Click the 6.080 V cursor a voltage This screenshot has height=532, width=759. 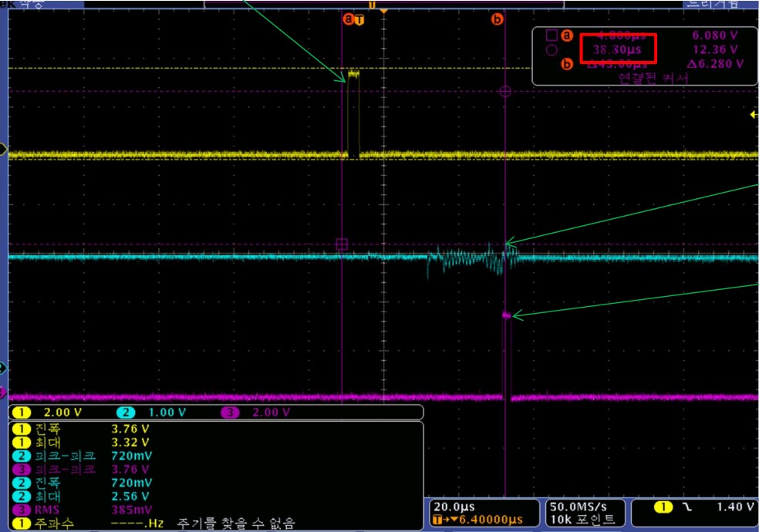click(714, 35)
